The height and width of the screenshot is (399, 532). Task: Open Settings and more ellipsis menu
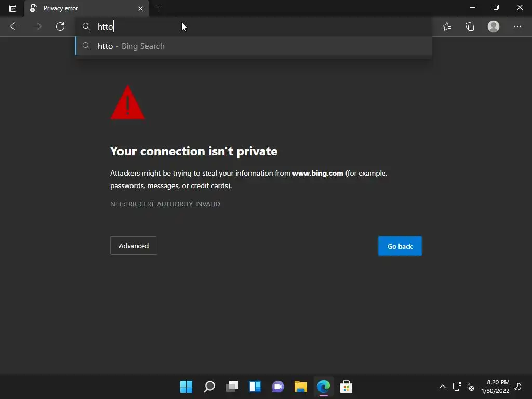point(517,26)
